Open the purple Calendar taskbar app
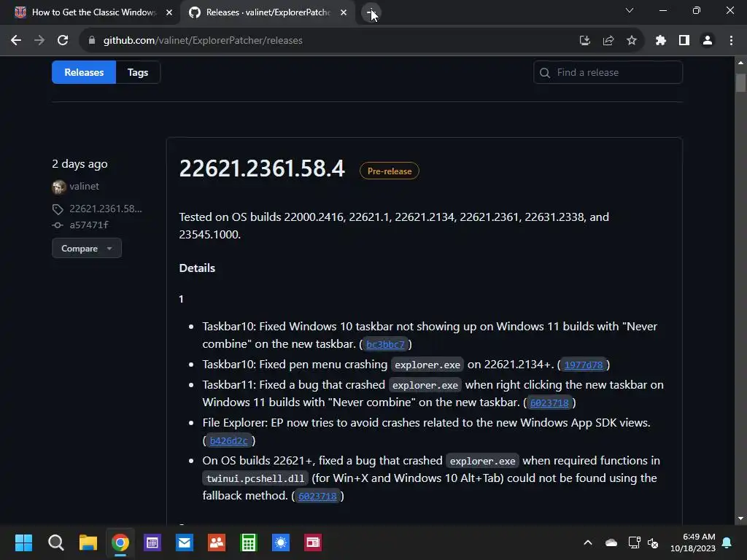Viewport: 747px width, 560px height. 152,542
